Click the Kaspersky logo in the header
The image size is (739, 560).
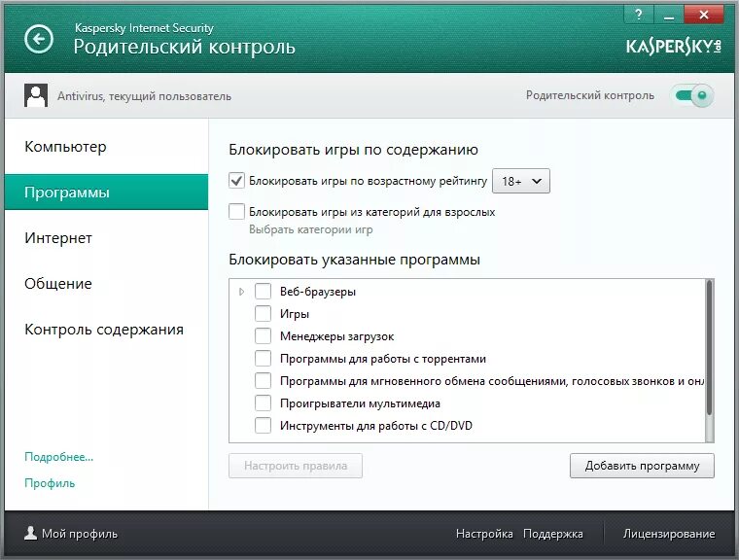point(674,47)
